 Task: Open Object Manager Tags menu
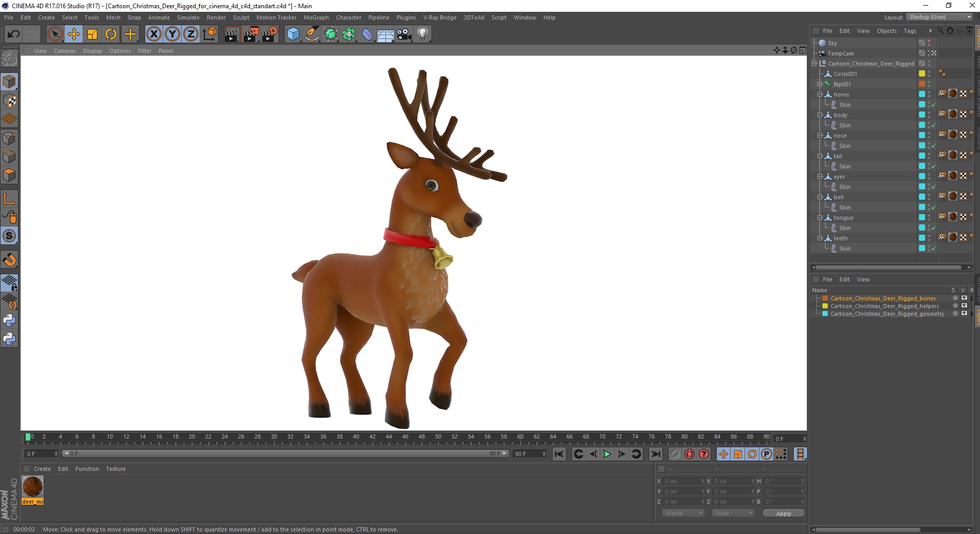click(910, 31)
